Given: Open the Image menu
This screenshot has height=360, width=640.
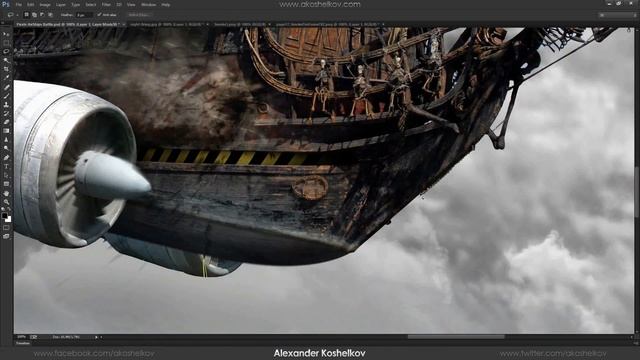Looking at the screenshot, I should click(45, 4).
